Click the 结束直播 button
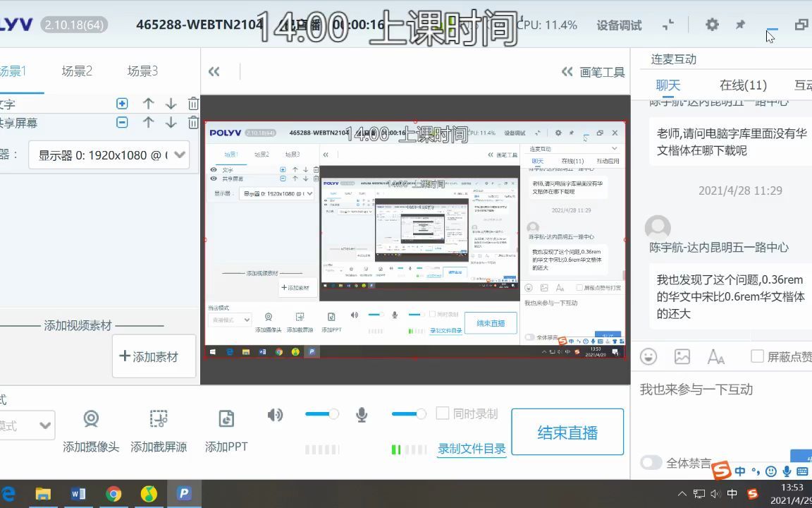 pos(567,432)
